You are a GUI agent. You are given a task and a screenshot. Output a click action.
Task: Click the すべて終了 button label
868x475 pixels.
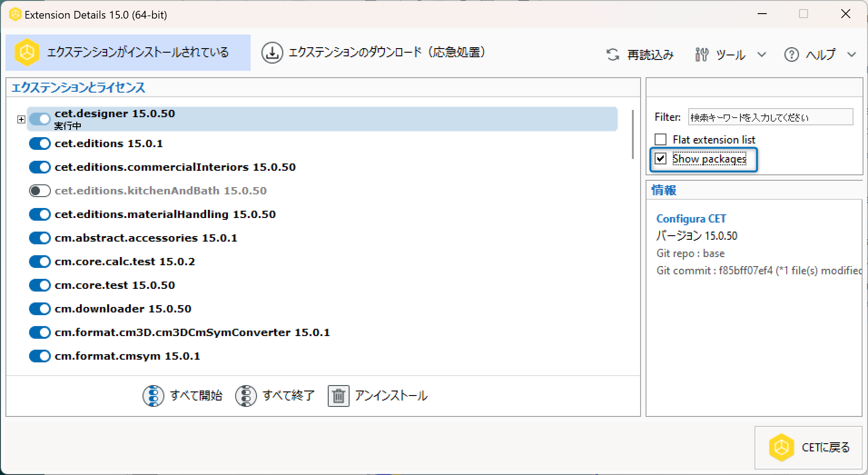(x=289, y=396)
